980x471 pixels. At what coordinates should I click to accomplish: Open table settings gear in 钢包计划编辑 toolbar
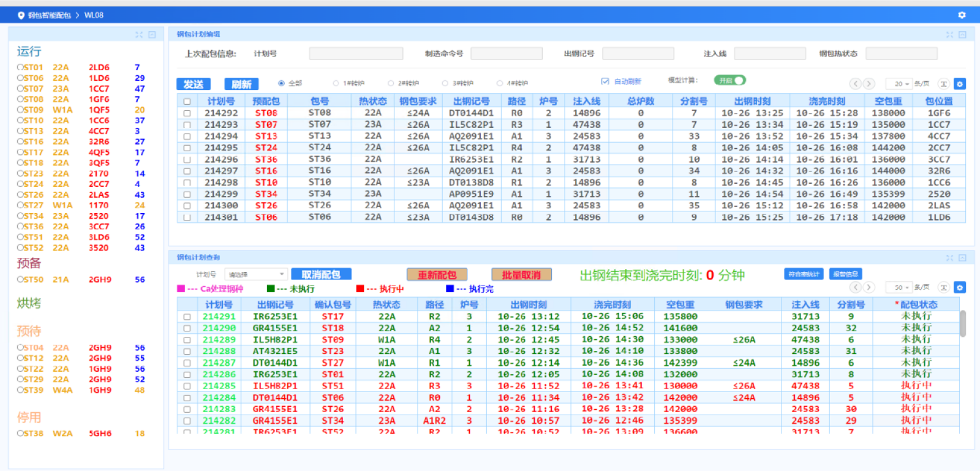(x=960, y=84)
